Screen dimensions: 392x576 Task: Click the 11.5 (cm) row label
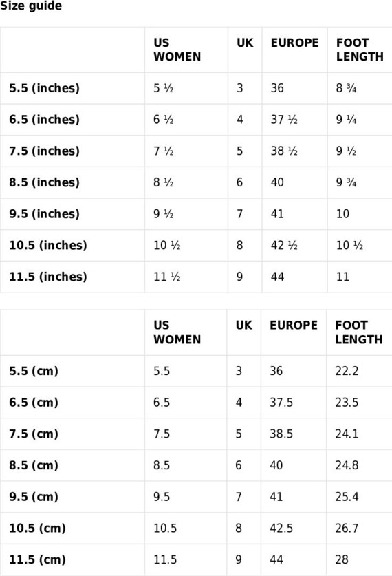click(37, 560)
